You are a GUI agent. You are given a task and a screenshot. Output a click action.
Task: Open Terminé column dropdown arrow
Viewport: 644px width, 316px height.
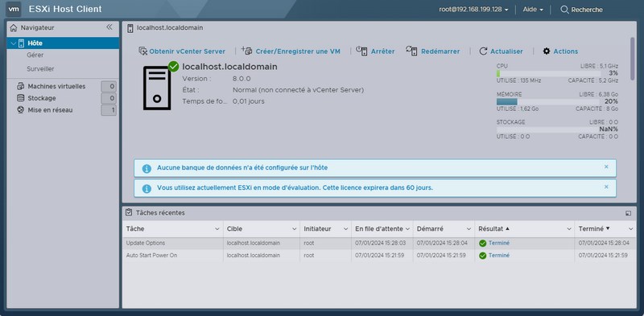pos(631,229)
